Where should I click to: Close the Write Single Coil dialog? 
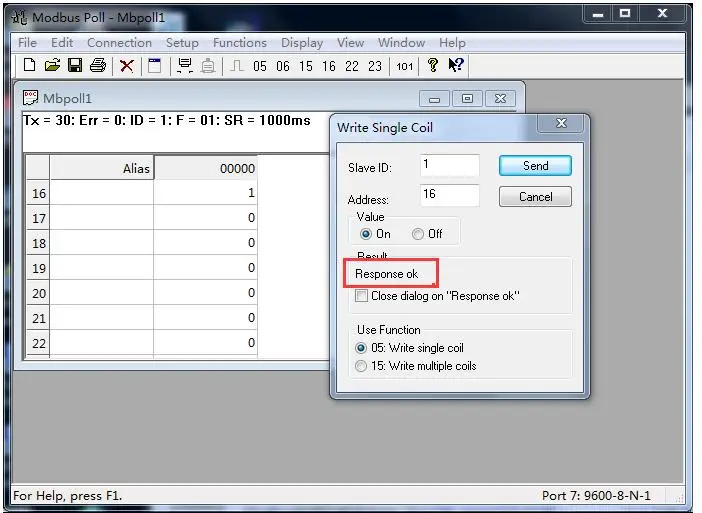561,123
